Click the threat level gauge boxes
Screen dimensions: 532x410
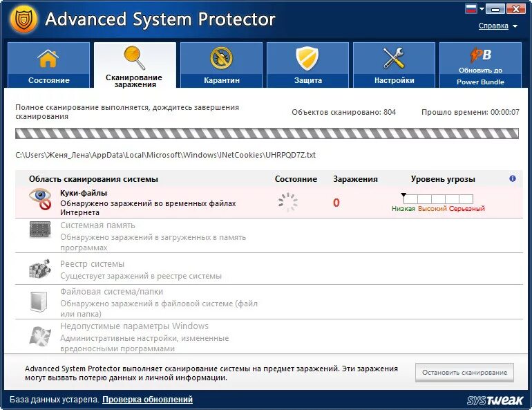click(438, 198)
